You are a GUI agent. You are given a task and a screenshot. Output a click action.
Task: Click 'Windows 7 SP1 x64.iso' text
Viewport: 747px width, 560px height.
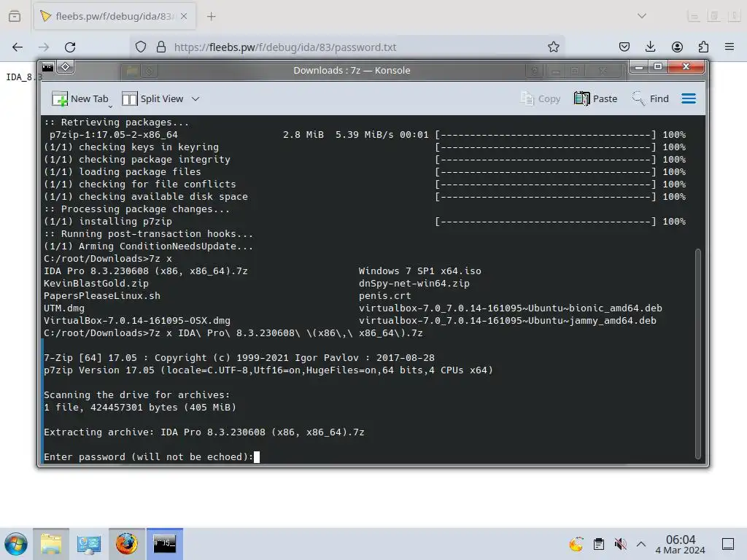click(x=419, y=271)
